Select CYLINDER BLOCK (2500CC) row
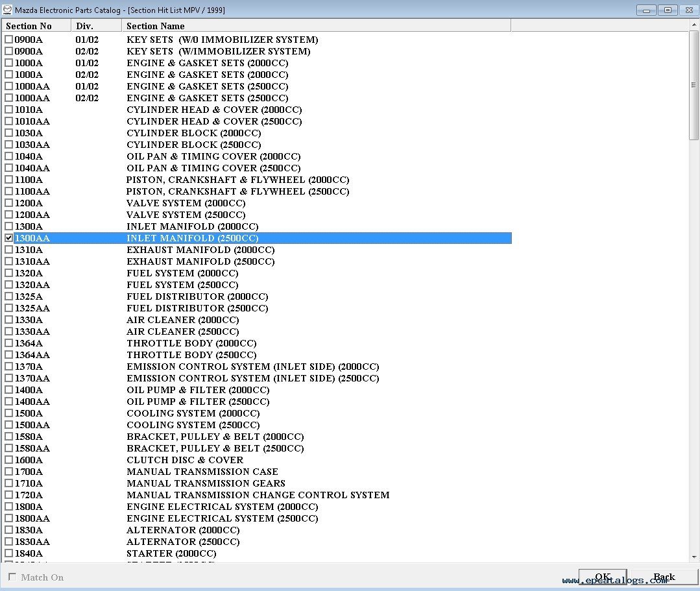This screenshot has height=591, width=700. tap(257, 145)
